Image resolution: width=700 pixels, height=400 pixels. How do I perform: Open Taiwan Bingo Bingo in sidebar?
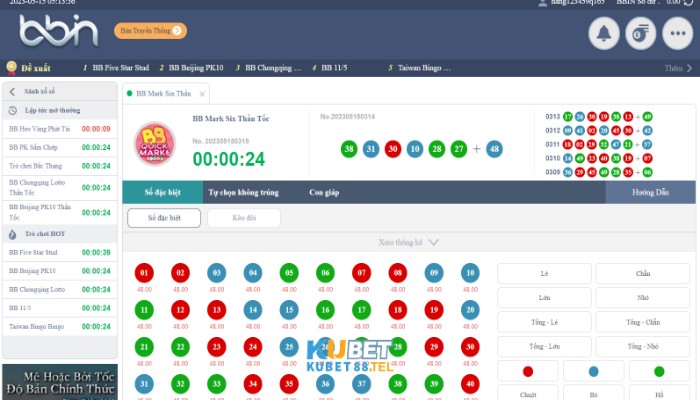coord(60,327)
